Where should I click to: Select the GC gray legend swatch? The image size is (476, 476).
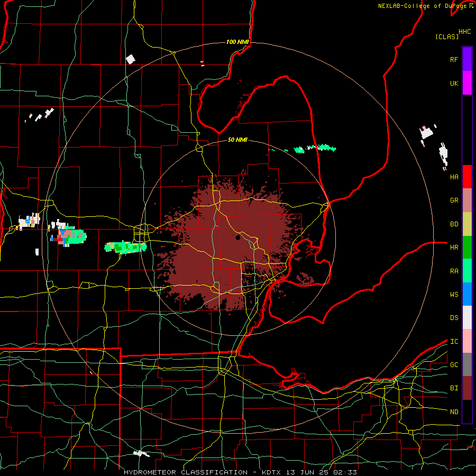pos(467,364)
